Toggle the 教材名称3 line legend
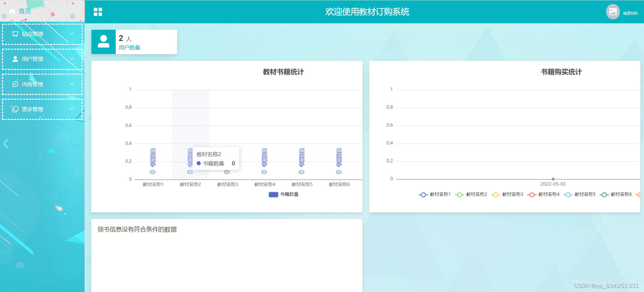Viewport: 644px width, 292px height. [507, 195]
